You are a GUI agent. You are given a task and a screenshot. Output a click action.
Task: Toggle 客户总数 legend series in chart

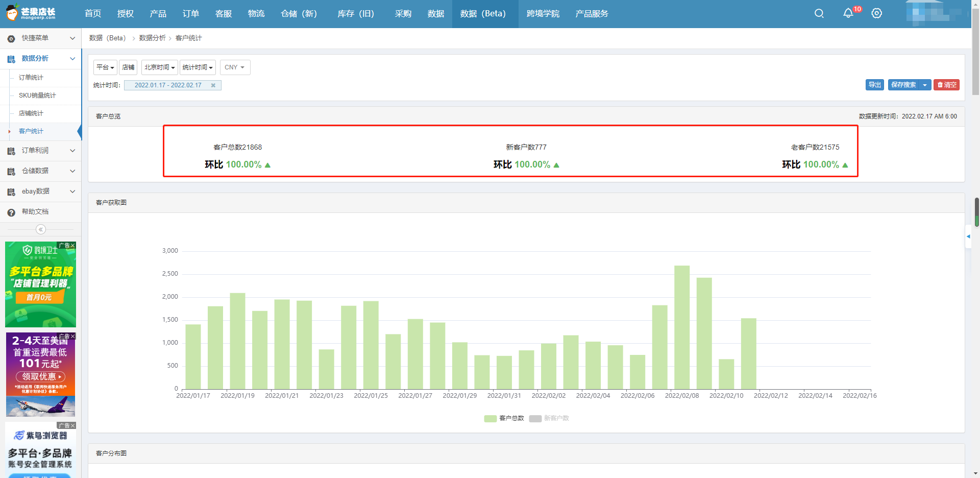coord(504,418)
